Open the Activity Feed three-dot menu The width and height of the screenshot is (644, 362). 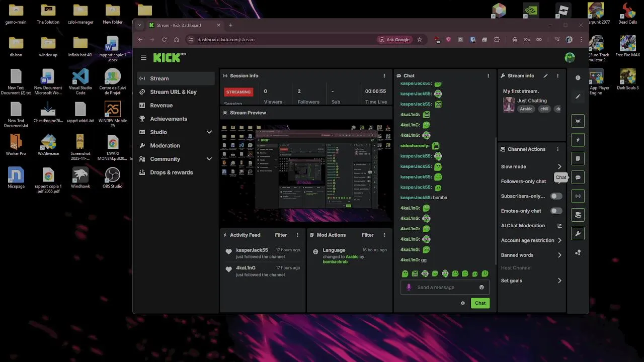(297, 235)
